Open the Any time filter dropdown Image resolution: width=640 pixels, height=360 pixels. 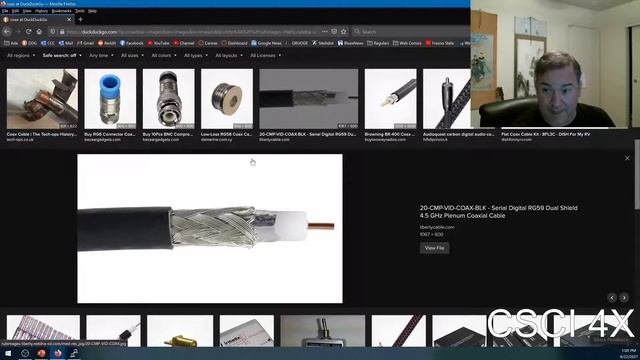[101, 56]
